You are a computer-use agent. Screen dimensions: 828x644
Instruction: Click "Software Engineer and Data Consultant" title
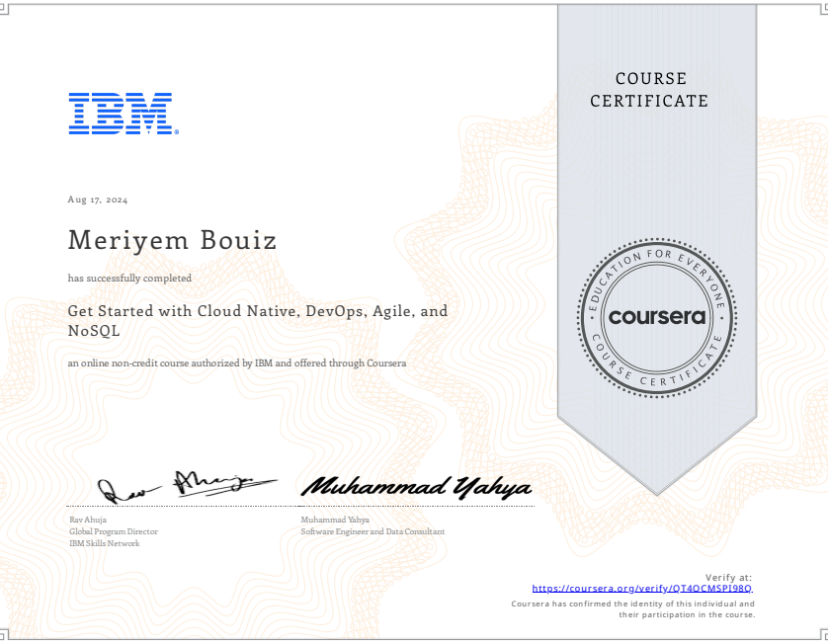tap(373, 531)
